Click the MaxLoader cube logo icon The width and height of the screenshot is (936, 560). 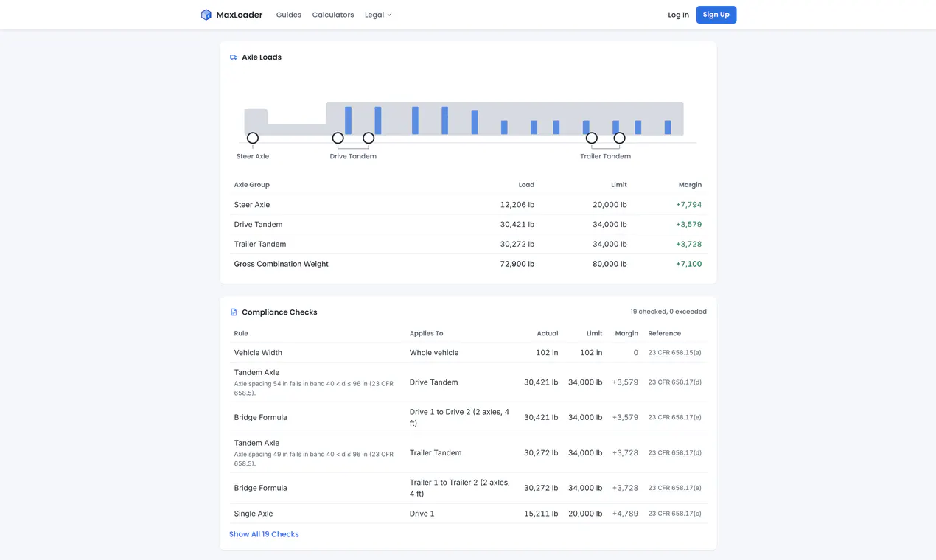(x=206, y=15)
